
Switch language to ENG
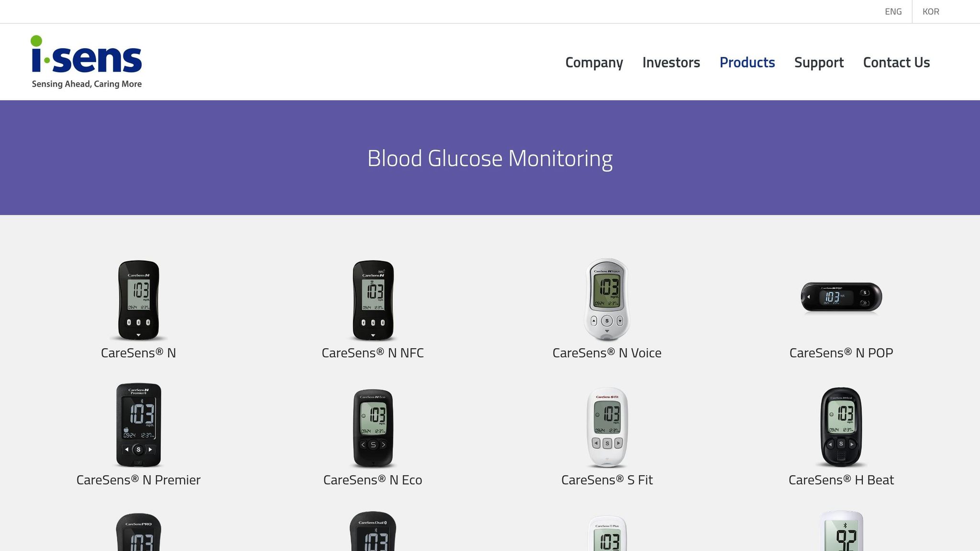(893, 11)
